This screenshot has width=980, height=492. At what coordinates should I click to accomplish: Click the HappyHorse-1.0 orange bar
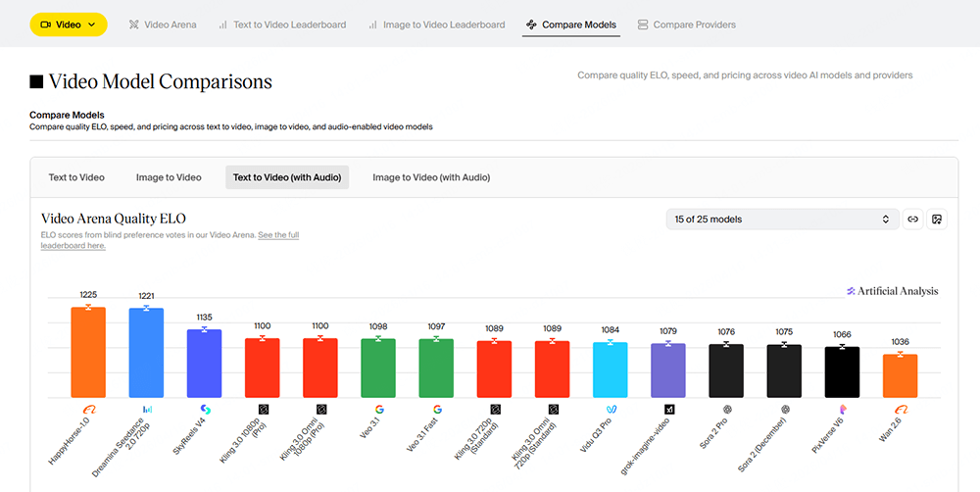coord(88,353)
